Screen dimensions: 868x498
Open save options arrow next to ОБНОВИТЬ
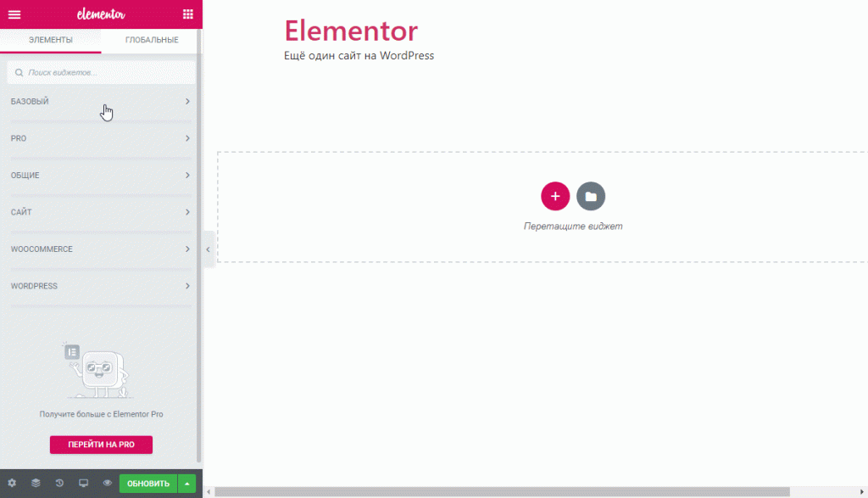[187, 484]
